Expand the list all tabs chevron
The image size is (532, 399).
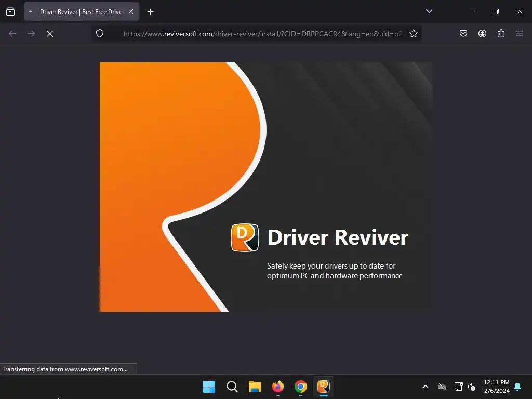(429, 11)
